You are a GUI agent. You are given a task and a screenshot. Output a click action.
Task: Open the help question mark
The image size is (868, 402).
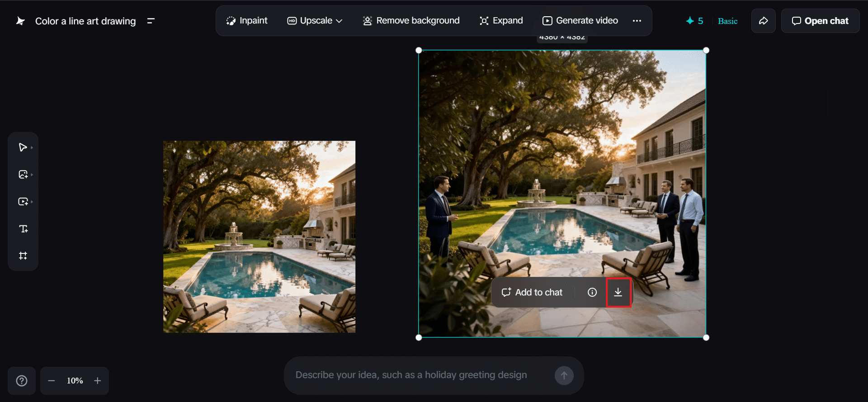pos(22,381)
